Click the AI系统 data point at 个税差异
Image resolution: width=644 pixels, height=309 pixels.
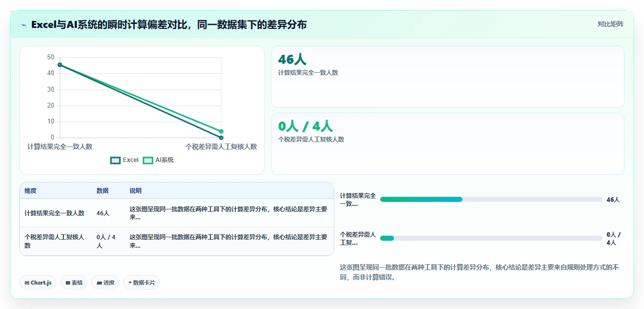(221, 132)
